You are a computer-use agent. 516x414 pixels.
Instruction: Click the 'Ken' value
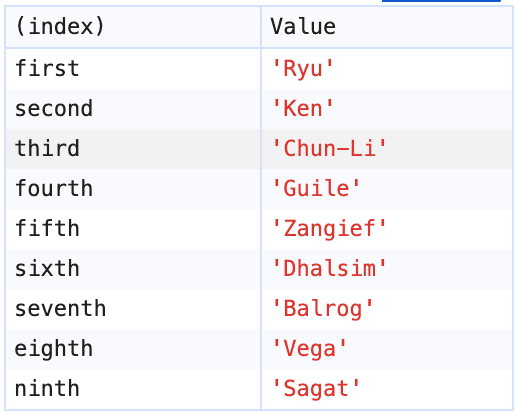[303, 109]
